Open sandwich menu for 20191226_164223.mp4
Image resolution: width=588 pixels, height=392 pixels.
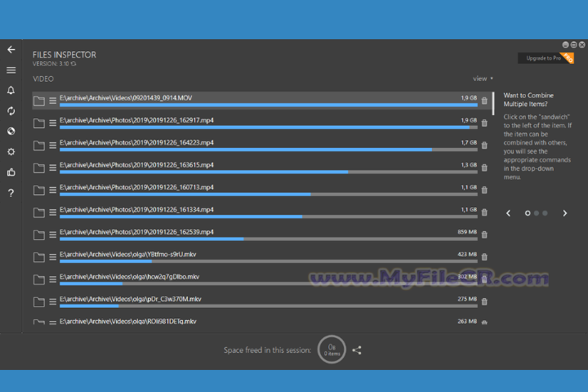[x=53, y=145]
